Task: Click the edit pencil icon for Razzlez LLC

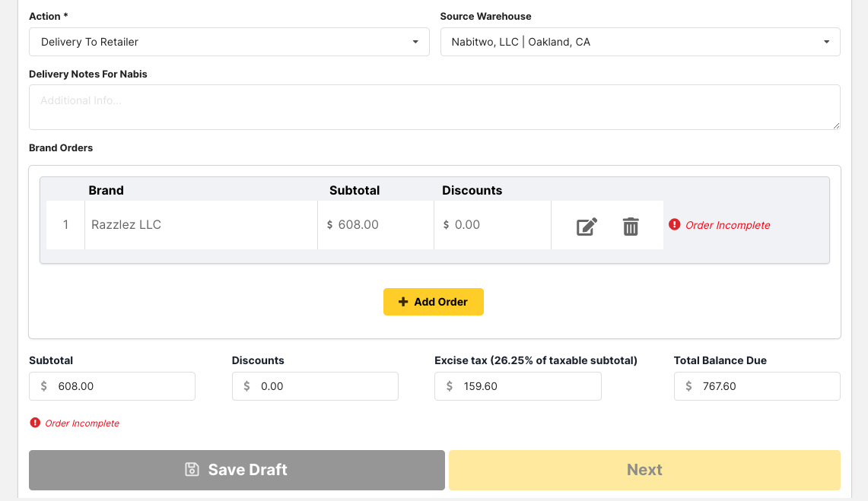Action: pos(587,226)
